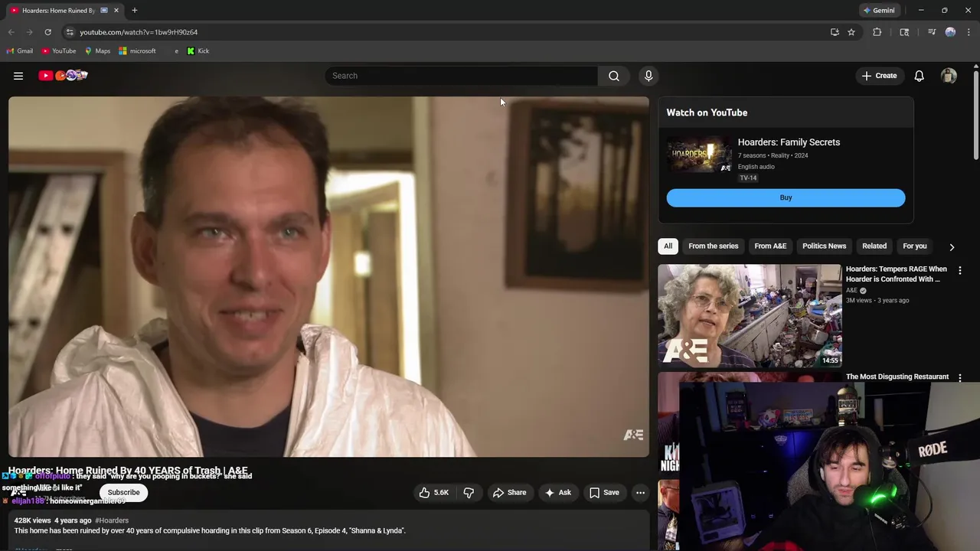
Task: Open the tab search icon in the toolbar
Action: (x=904, y=32)
